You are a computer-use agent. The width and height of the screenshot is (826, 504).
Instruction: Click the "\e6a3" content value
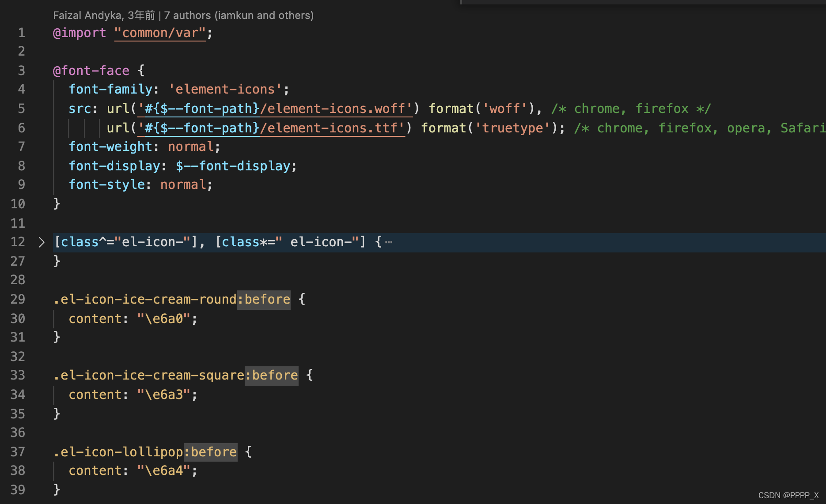click(x=164, y=395)
